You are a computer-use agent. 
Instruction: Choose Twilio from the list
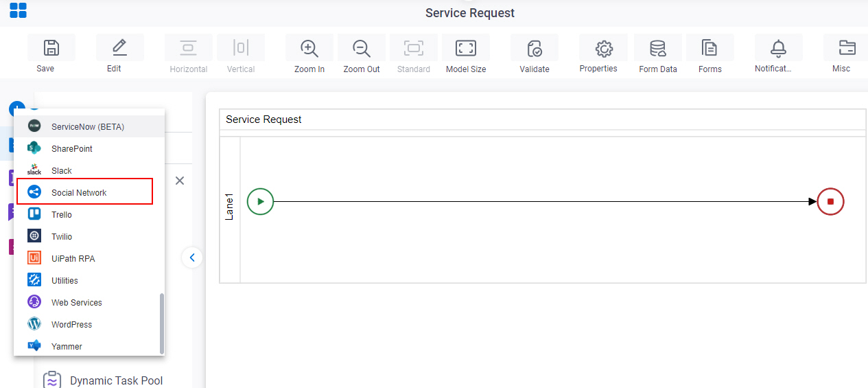89,236
